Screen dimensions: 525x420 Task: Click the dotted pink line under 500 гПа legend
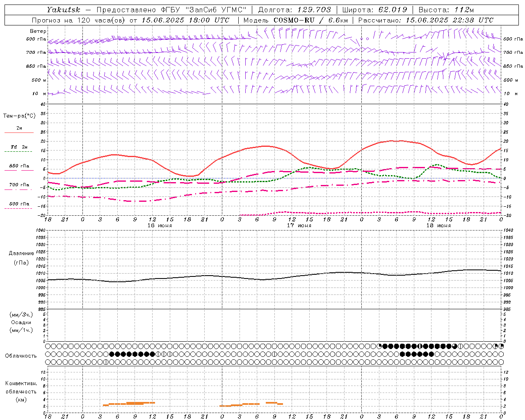pyautogui.click(x=18, y=208)
